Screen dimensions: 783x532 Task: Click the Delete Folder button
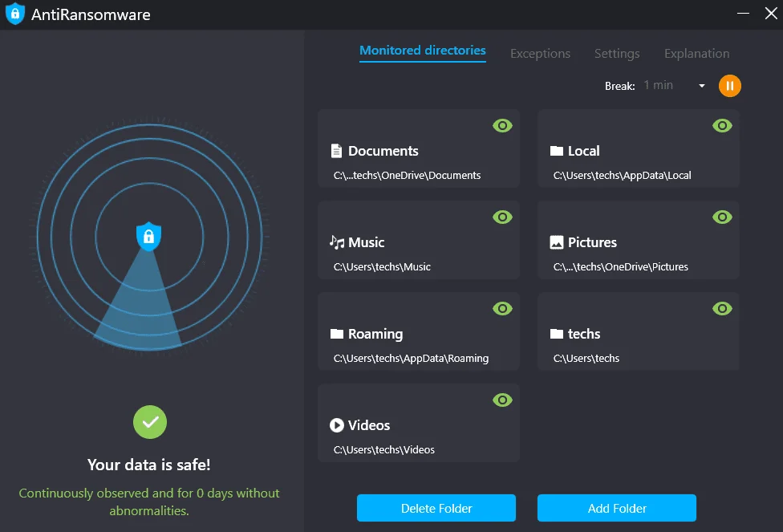click(x=436, y=508)
